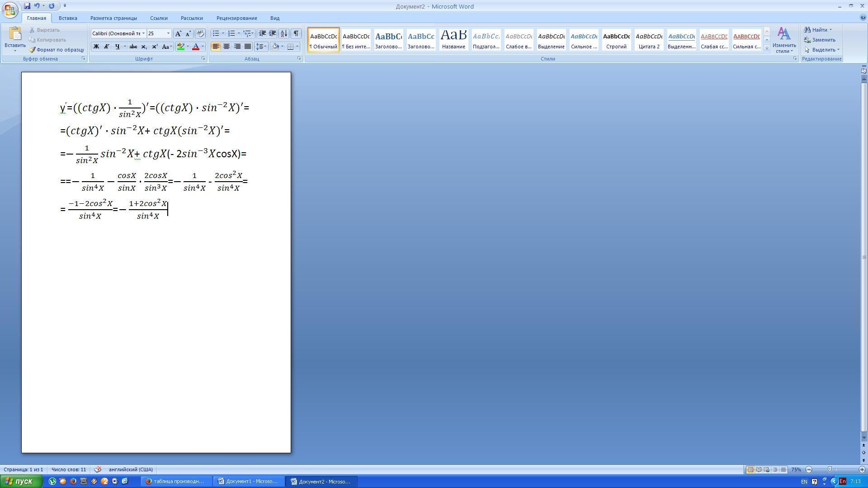Viewport: 868px width, 488px height.
Task: Center align the text
Action: [x=226, y=47]
